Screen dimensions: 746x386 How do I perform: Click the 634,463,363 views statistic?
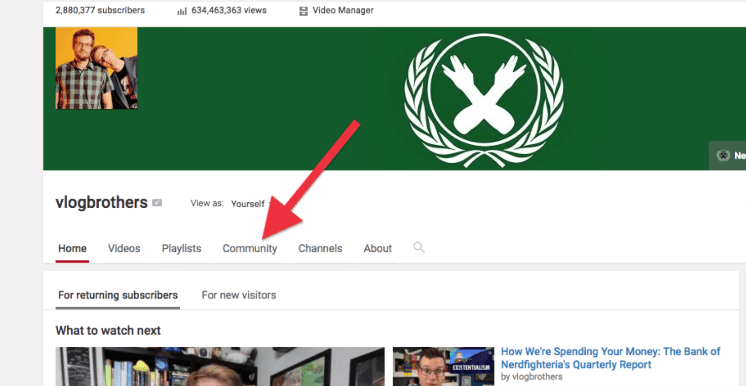point(229,10)
